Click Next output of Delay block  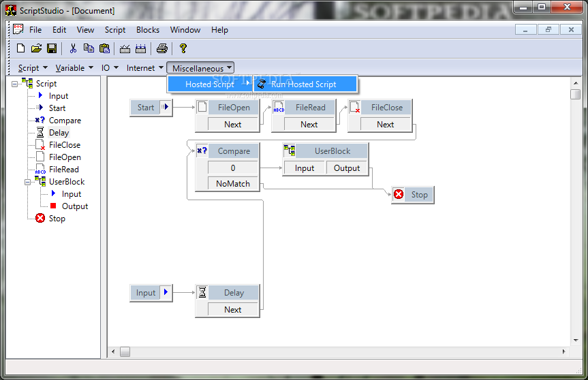[x=233, y=310]
